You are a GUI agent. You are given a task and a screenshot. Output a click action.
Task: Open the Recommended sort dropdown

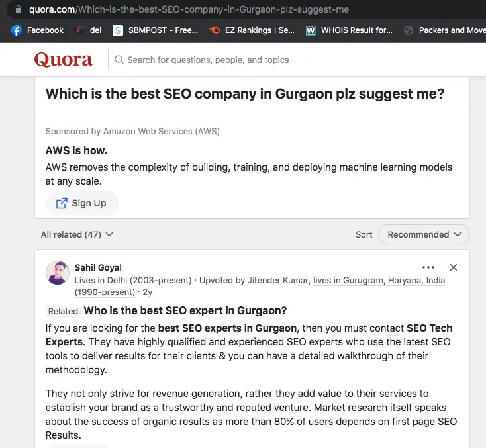pos(424,234)
